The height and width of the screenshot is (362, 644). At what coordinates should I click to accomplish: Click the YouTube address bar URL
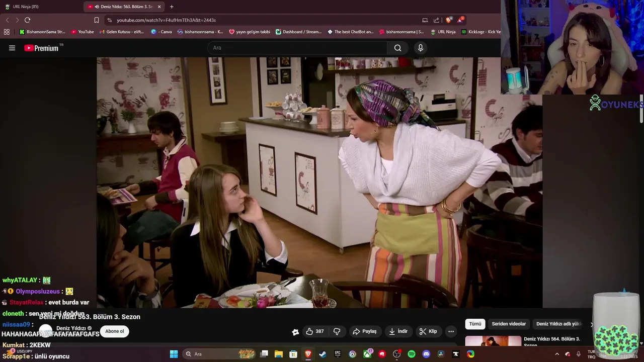click(166, 20)
